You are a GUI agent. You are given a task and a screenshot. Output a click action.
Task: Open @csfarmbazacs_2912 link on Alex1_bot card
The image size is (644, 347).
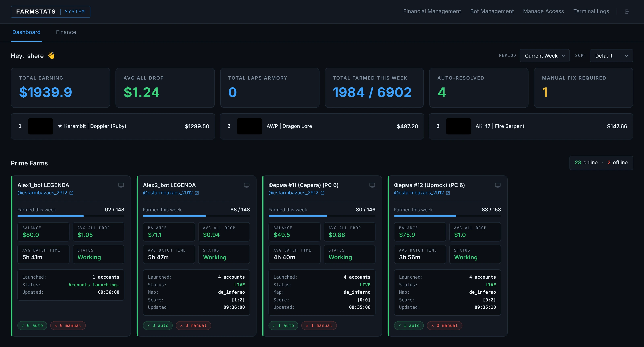pos(42,193)
